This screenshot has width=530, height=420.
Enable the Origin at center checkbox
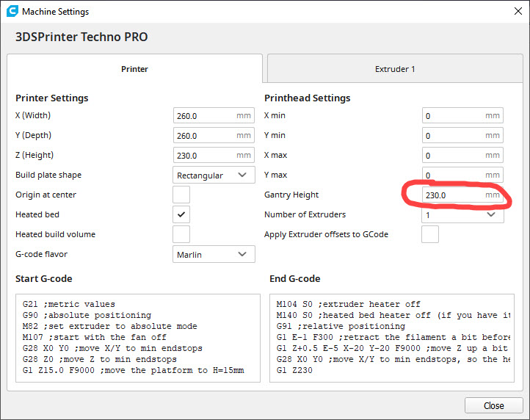[x=181, y=195]
